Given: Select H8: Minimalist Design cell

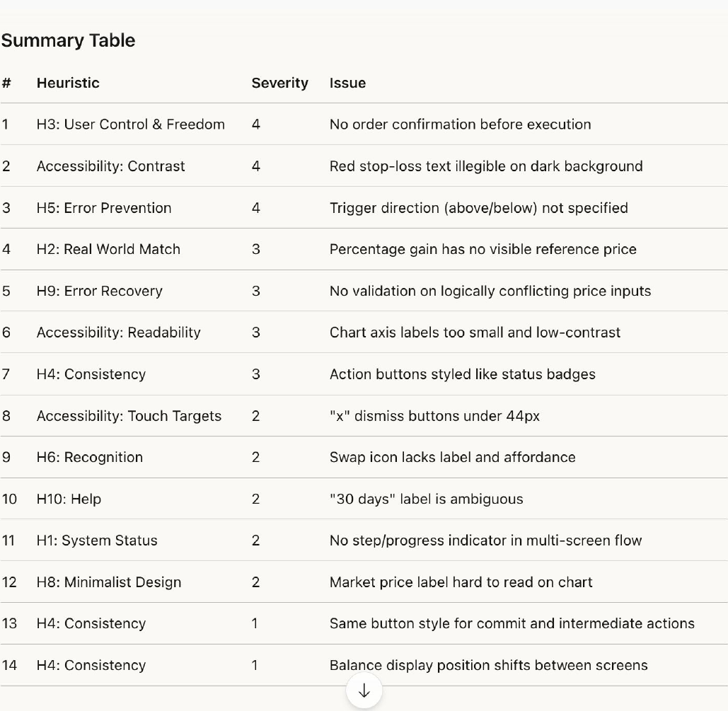Looking at the screenshot, I should click(109, 582).
